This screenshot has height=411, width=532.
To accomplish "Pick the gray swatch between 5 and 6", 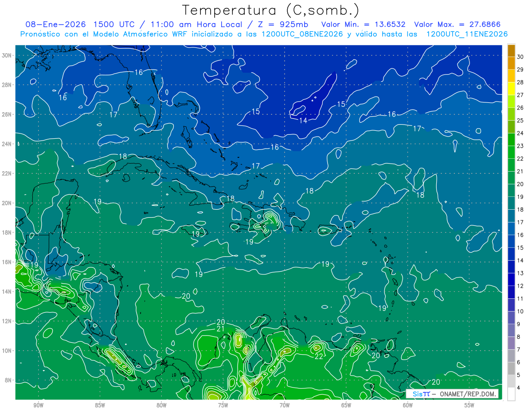I will (511, 368).
